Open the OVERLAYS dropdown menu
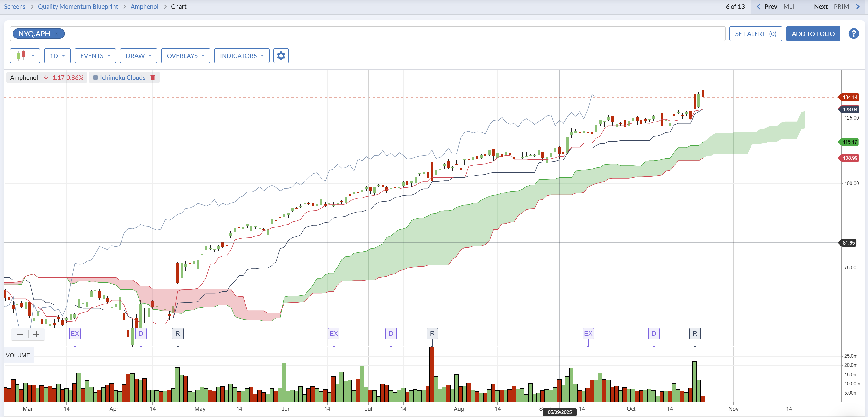The width and height of the screenshot is (868, 417). pos(185,55)
